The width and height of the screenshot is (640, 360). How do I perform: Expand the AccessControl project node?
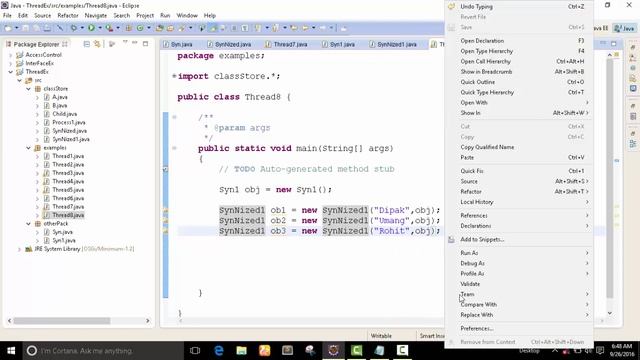tap(11, 55)
